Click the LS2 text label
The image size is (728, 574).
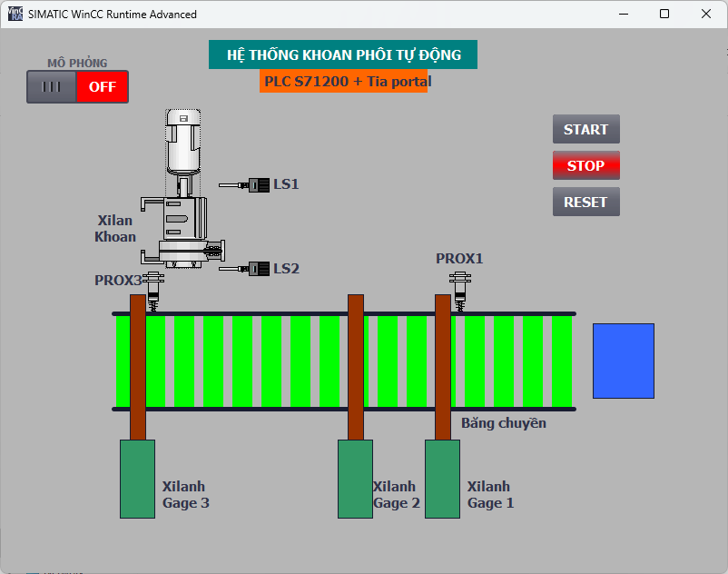click(x=286, y=269)
